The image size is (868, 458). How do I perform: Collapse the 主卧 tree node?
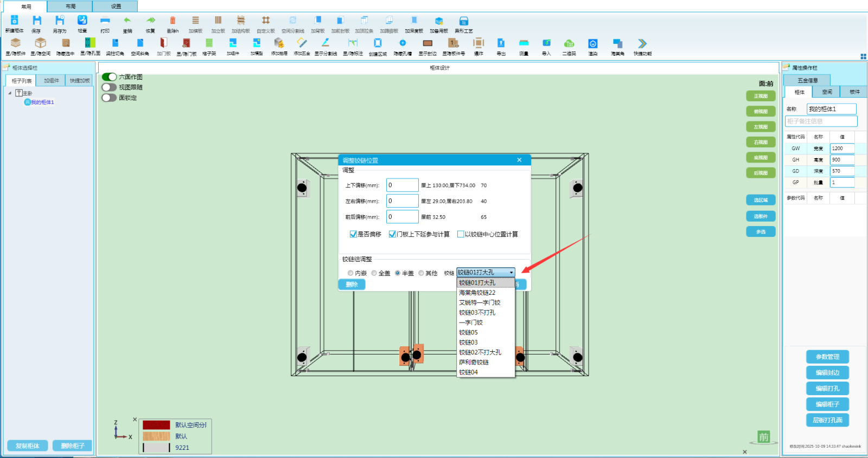(10, 93)
